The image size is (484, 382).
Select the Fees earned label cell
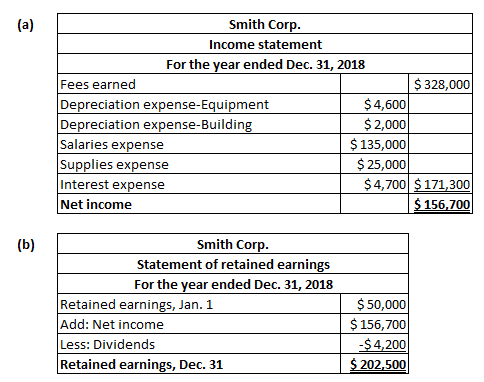pyautogui.click(x=199, y=84)
